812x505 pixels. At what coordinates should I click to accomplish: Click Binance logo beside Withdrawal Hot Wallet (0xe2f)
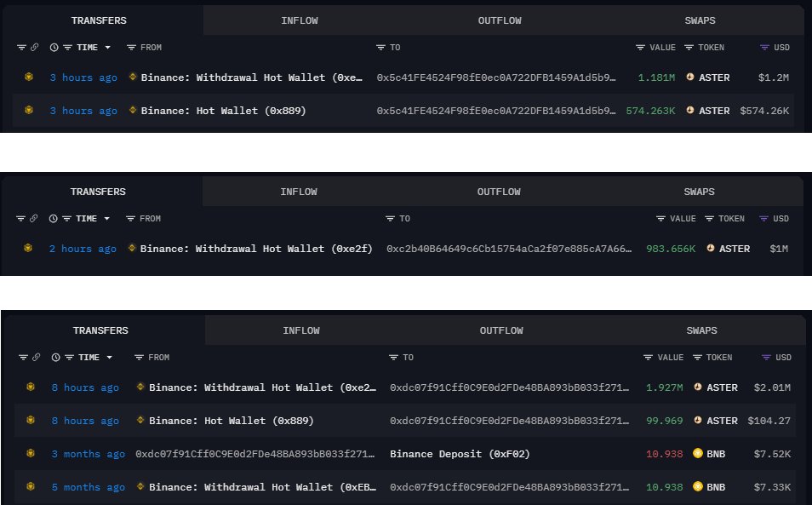pos(132,248)
